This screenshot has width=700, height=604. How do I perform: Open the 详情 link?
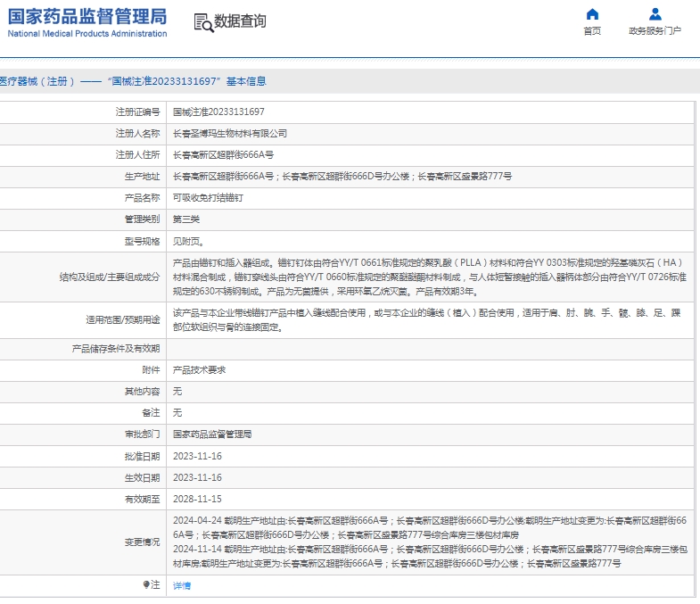click(182, 585)
